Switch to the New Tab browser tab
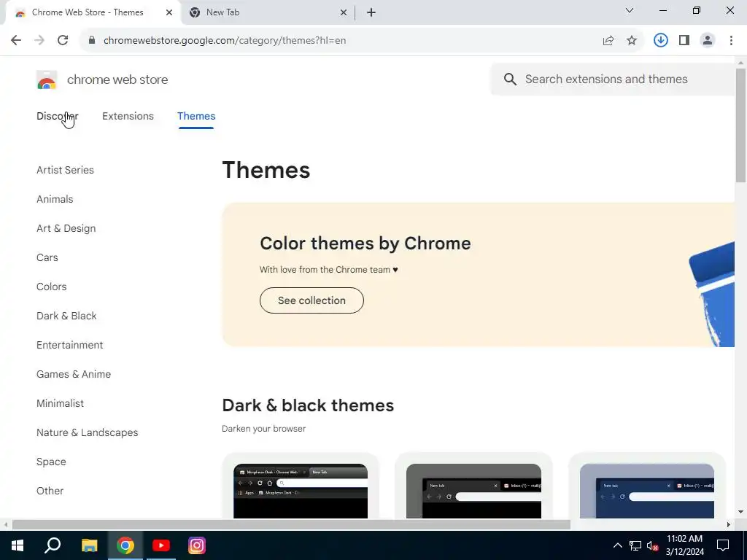Screen dimensions: 747x560 point(267,13)
